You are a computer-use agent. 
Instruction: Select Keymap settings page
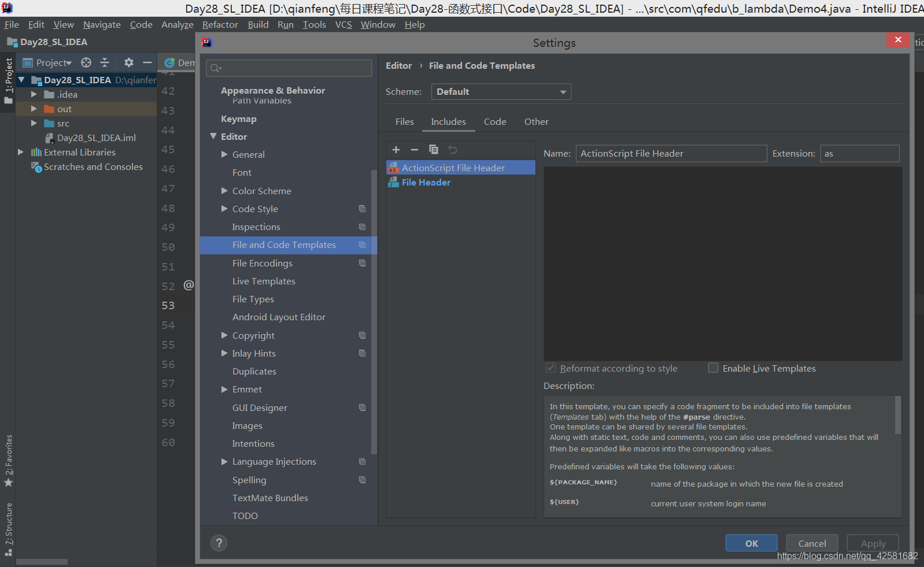239,118
